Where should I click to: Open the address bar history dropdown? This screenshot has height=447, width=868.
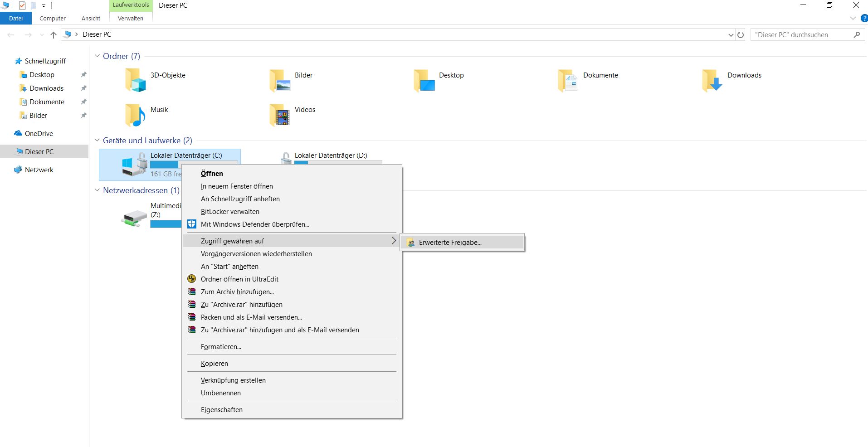point(731,35)
